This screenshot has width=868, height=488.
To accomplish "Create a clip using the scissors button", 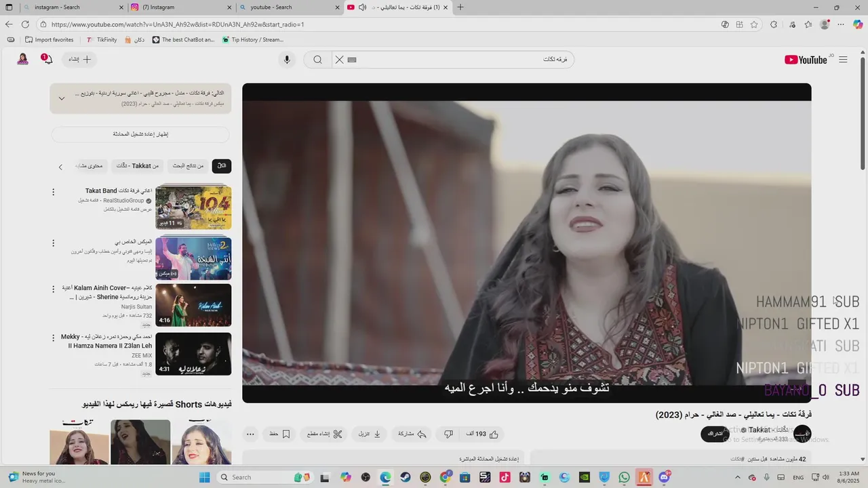I will pyautogui.click(x=325, y=434).
